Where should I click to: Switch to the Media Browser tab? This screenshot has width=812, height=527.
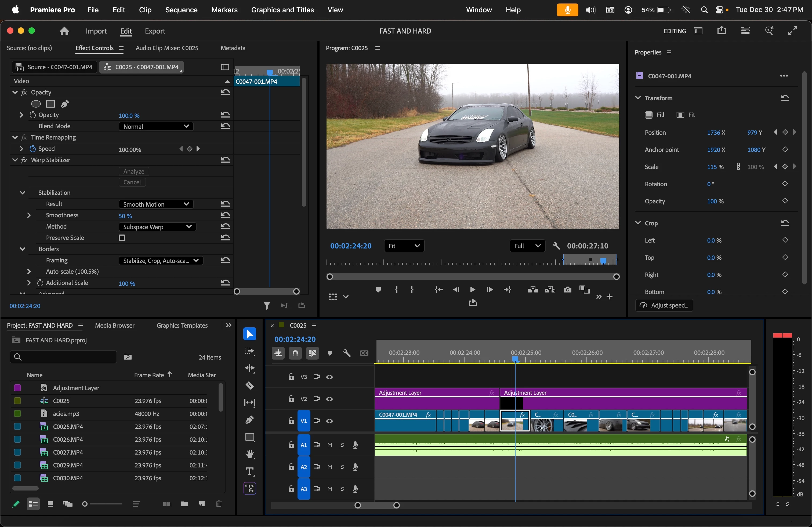pyautogui.click(x=115, y=325)
